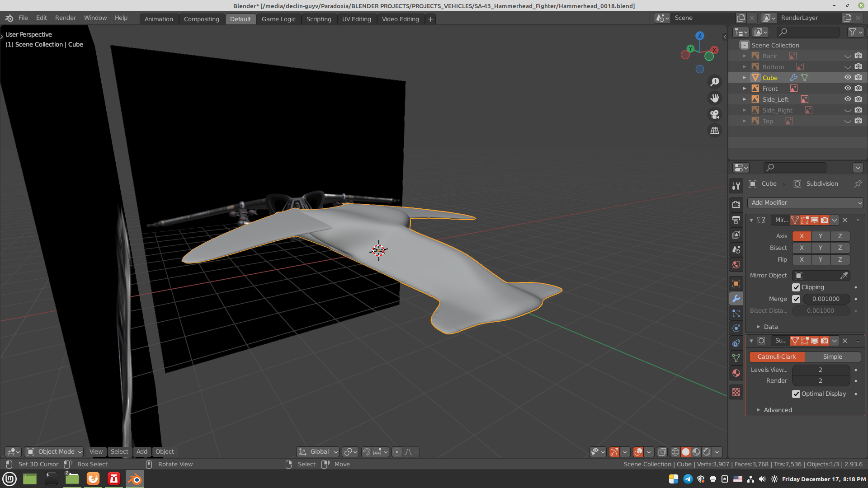Image resolution: width=868 pixels, height=488 pixels.
Task: Switch to the UV Editing workspace tab
Action: (356, 19)
